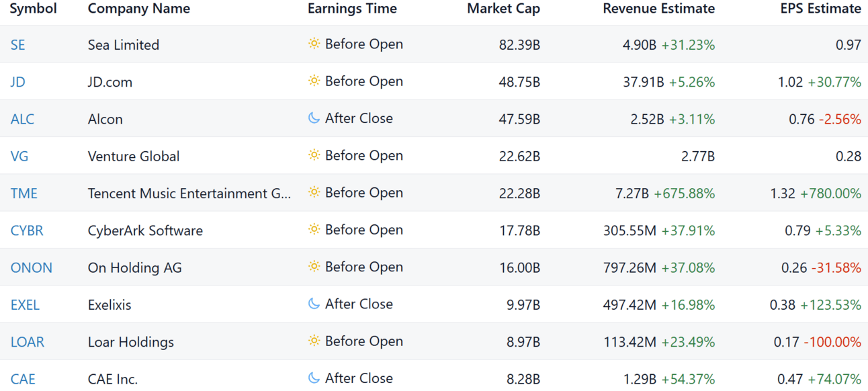The height and width of the screenshot is (391, 868).
Task: Click the Earnings Time column header
Action: click(x=352, y=9)
